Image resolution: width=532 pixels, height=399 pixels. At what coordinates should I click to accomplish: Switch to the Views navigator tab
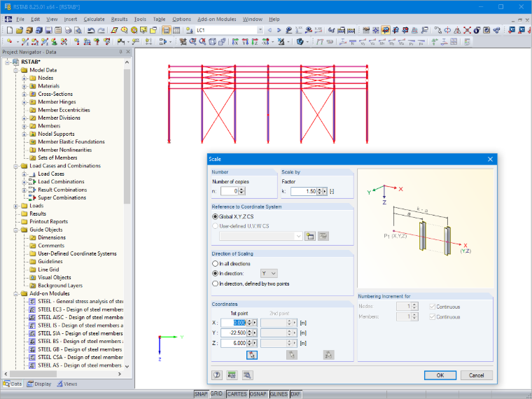click(x=66, y=384)
